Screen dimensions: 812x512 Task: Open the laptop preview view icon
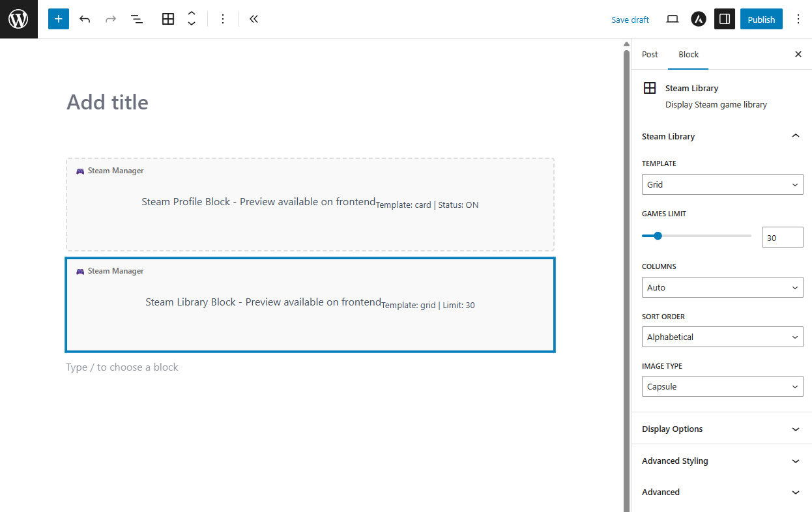point(673,19)
